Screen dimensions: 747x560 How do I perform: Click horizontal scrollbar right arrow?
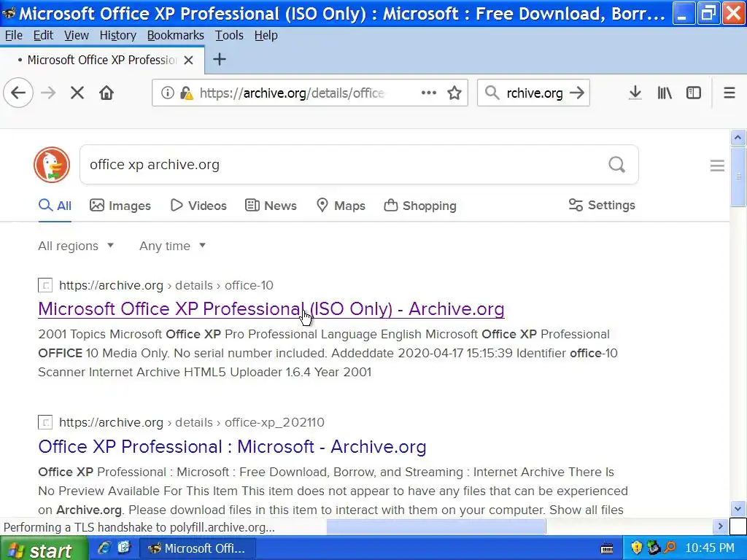tap(720, 526)
